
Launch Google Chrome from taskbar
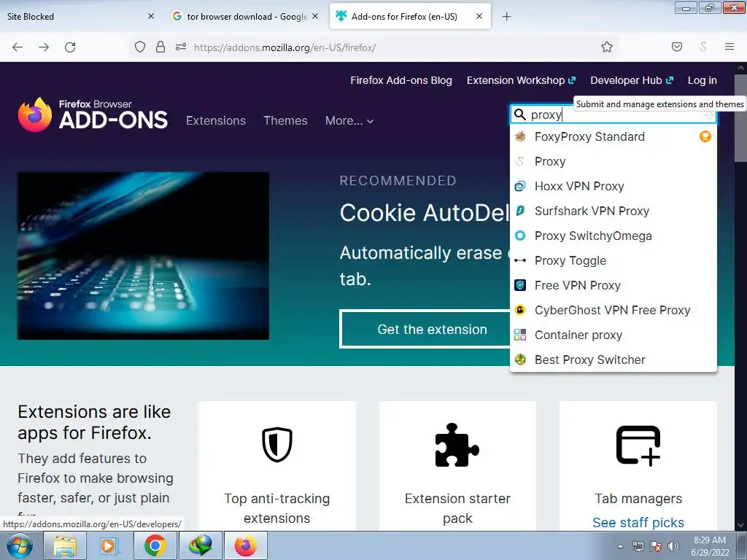(x=155, y=545)
